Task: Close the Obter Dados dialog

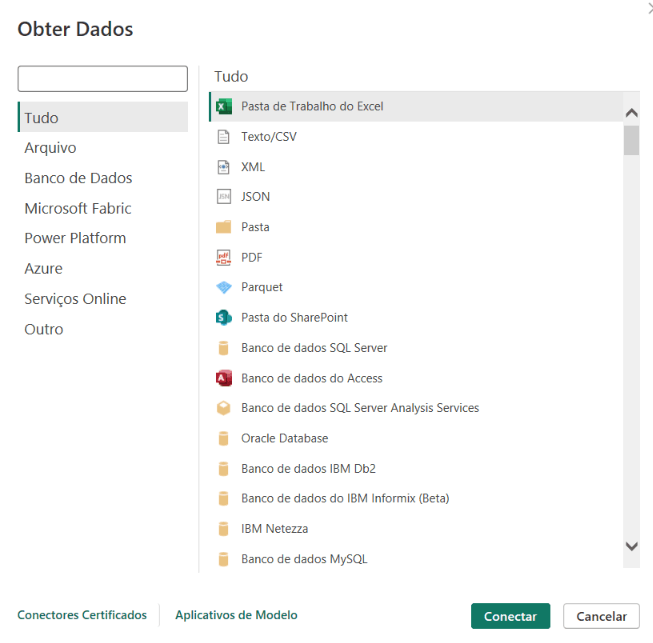Action: coord(650,7)
